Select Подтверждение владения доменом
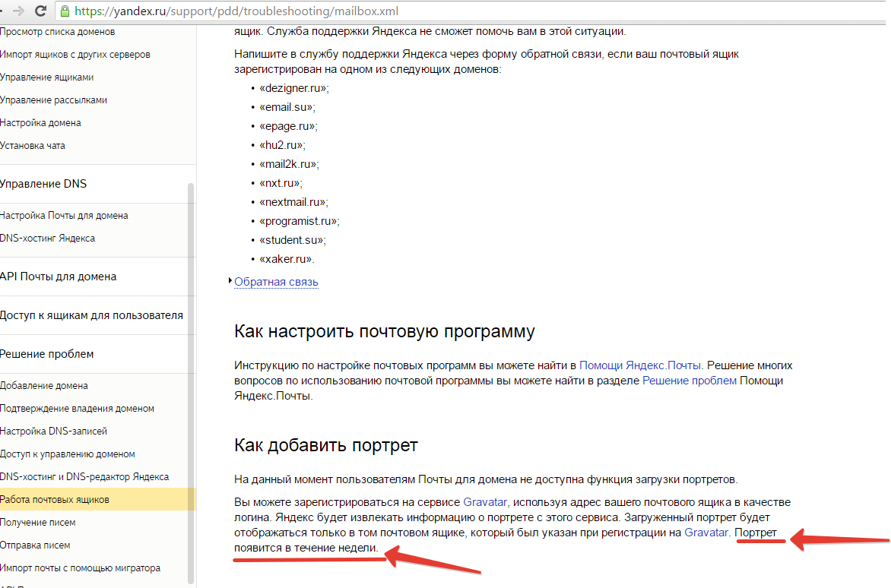The width and height of the screenshot is (891, 588). 77,409
